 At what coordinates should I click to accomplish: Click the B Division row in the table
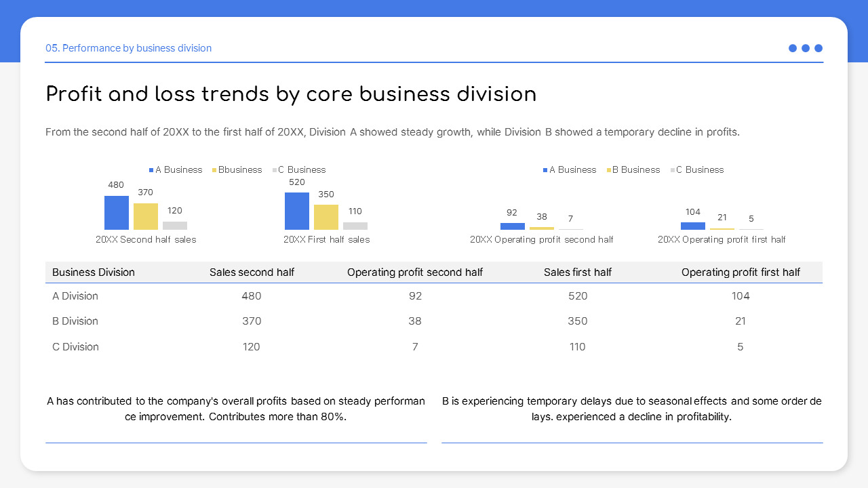tap(75, 321)
